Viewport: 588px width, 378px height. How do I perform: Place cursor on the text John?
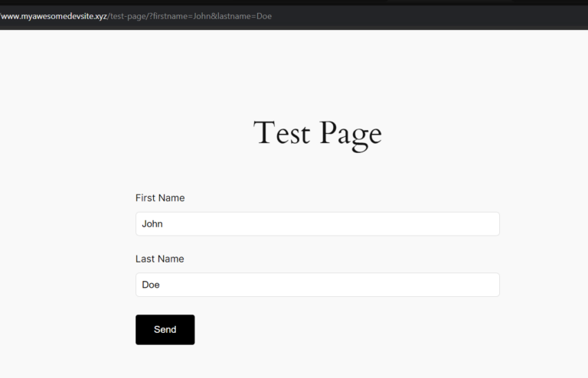click(x=152, y=224)
